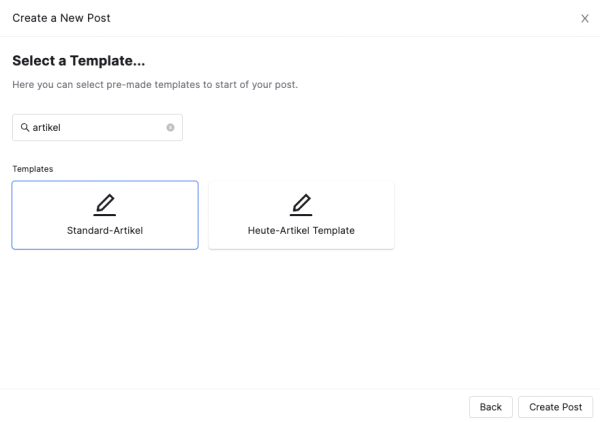Select the Standard-Artikel template card
The width and height of the screenshot is (600, 422).
[x=105, y=215]
